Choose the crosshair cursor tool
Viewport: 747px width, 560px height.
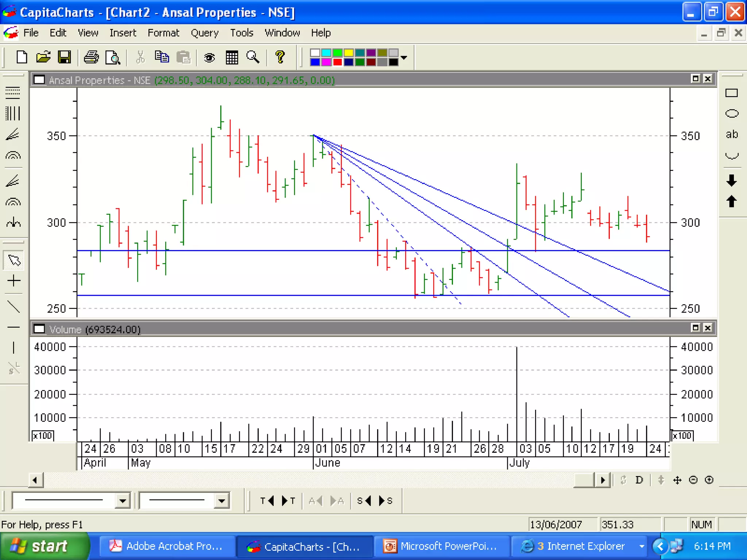[x=14, y=281]
